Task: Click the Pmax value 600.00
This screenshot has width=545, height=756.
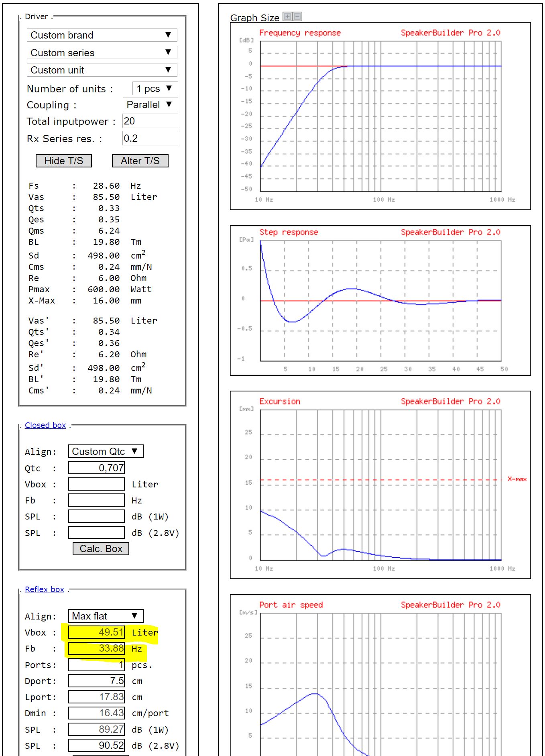Action: [x=104, y=289]
